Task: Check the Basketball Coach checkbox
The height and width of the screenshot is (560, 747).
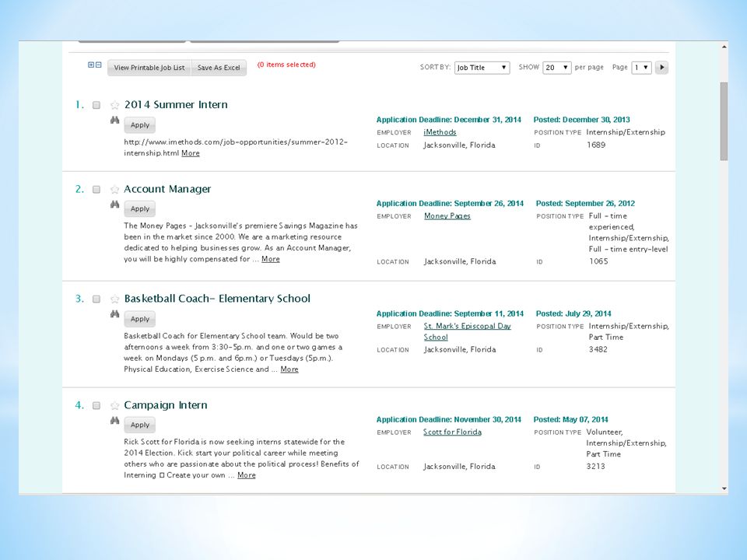Action: pos(96,299)
